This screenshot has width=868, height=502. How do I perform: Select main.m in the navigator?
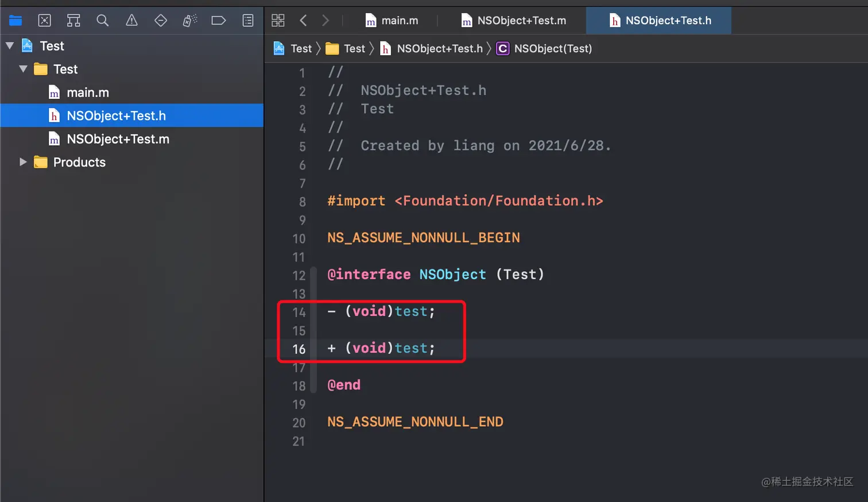tap(132, 92)
